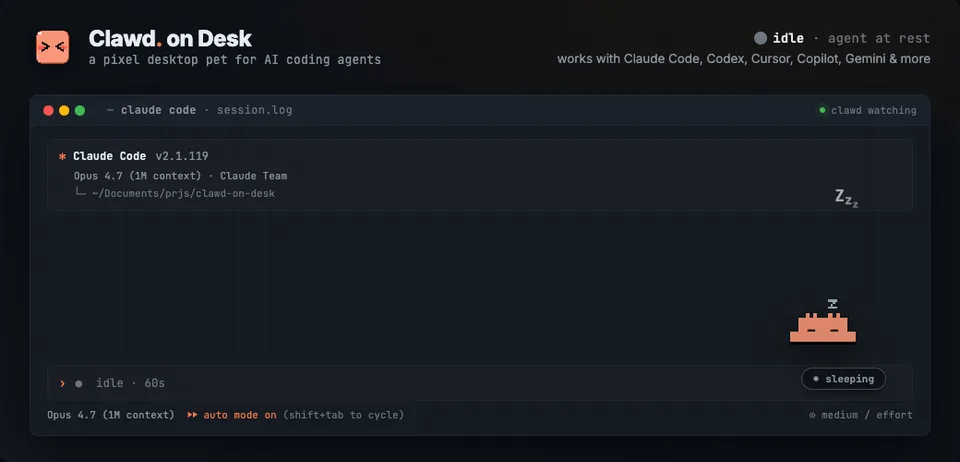Select the session.log tab label
Viewport: 960px width, 462px height.
[254, 110]
